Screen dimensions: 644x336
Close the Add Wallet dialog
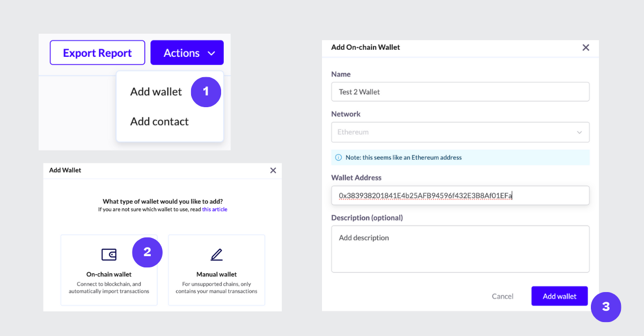[273, 170]
